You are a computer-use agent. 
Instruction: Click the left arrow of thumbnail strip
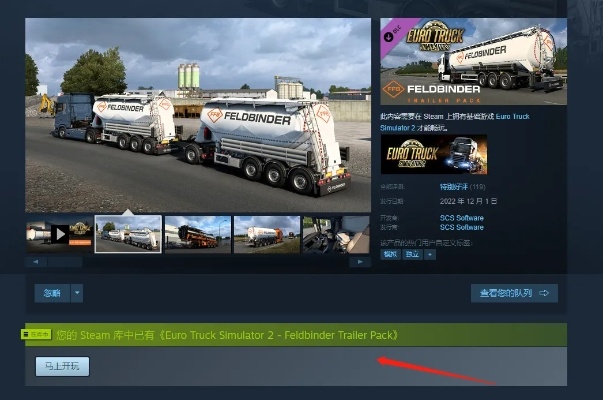point(36,262)
